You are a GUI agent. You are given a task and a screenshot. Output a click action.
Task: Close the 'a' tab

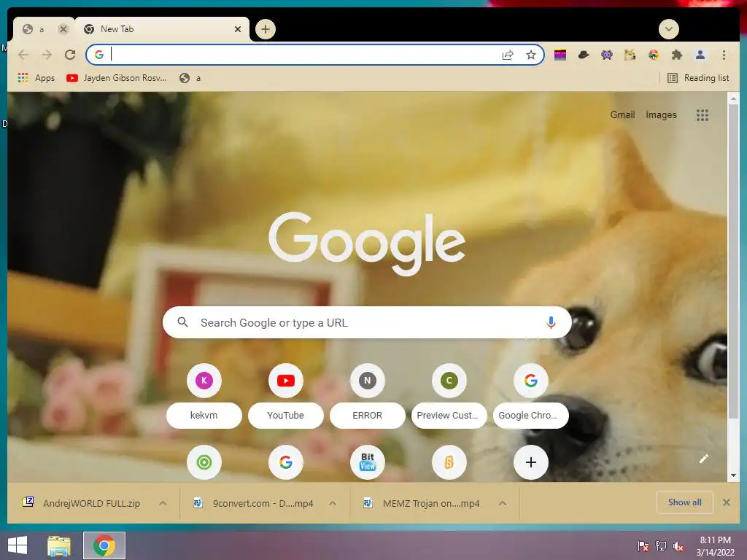63,29
